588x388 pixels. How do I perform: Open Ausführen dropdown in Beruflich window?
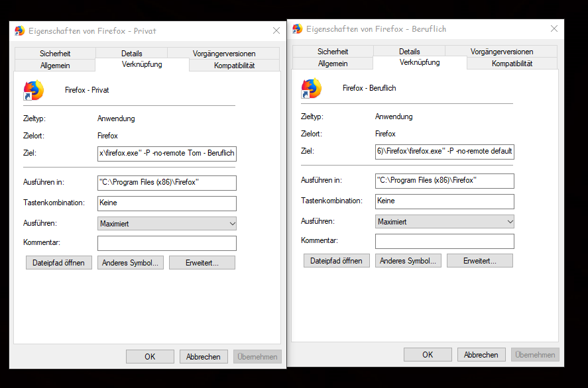445,222
